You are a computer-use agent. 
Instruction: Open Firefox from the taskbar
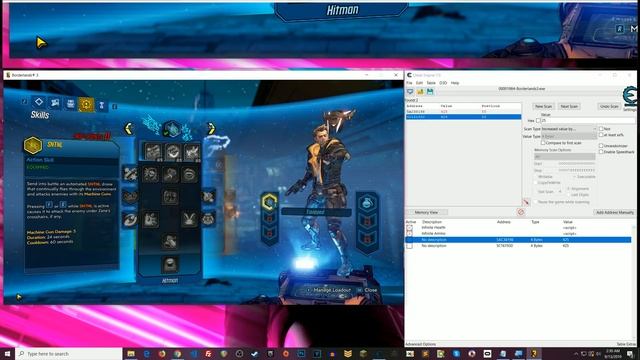coord(162,353)
